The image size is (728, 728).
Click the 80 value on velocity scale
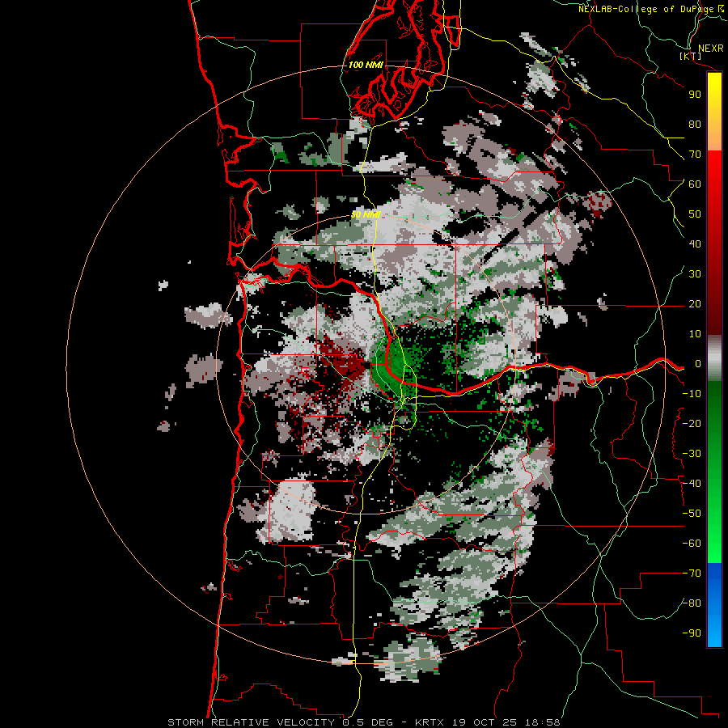click(x=695, y=125)
